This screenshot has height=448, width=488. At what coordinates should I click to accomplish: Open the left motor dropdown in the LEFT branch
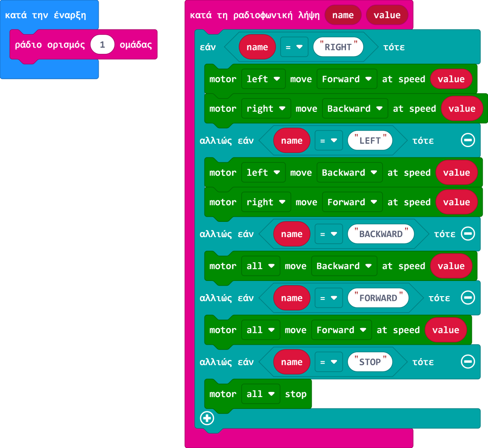pos(263,172)
